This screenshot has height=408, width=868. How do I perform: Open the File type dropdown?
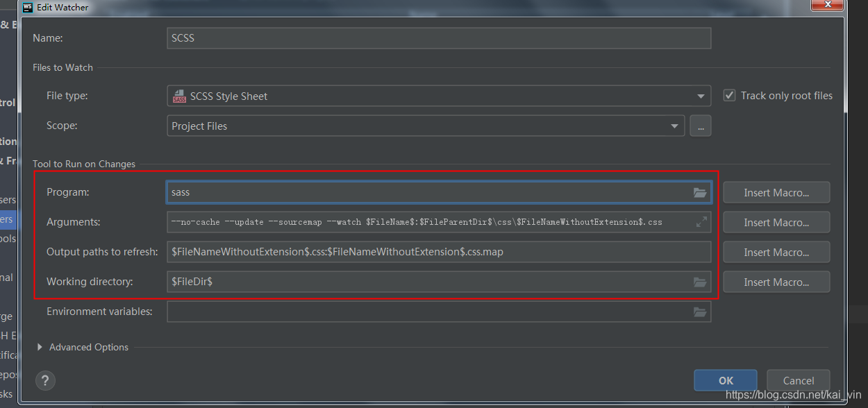click(439, 96)
